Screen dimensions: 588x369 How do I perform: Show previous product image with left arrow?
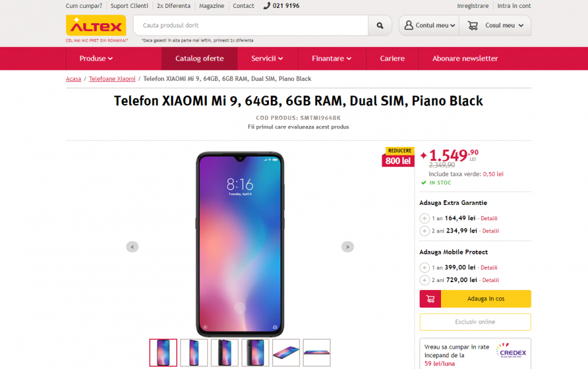[132, 247]
